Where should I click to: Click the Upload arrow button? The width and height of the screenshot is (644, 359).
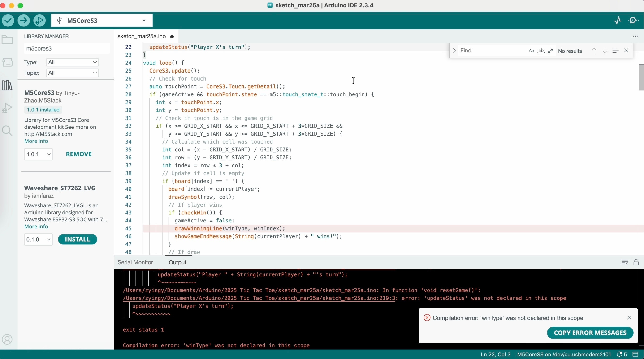tap(24, 21)
